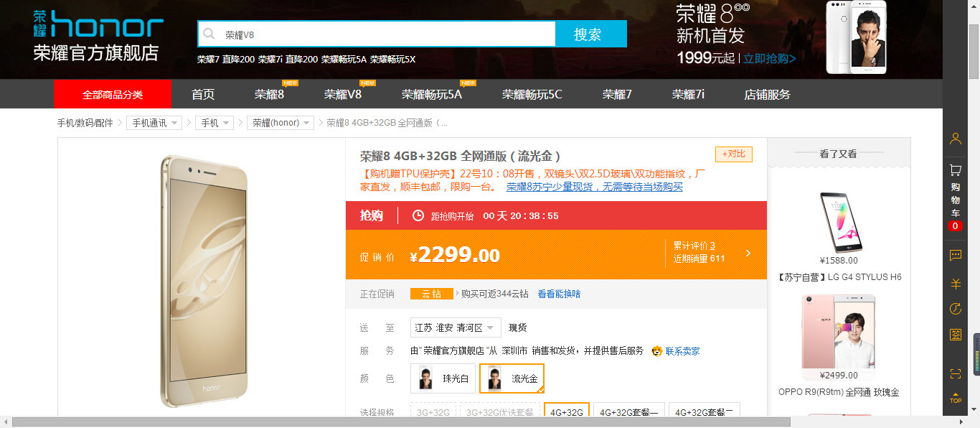This screenshot has height=428, width=980.
Task: Select color option 流光金
Action: [x=512, y=378]
